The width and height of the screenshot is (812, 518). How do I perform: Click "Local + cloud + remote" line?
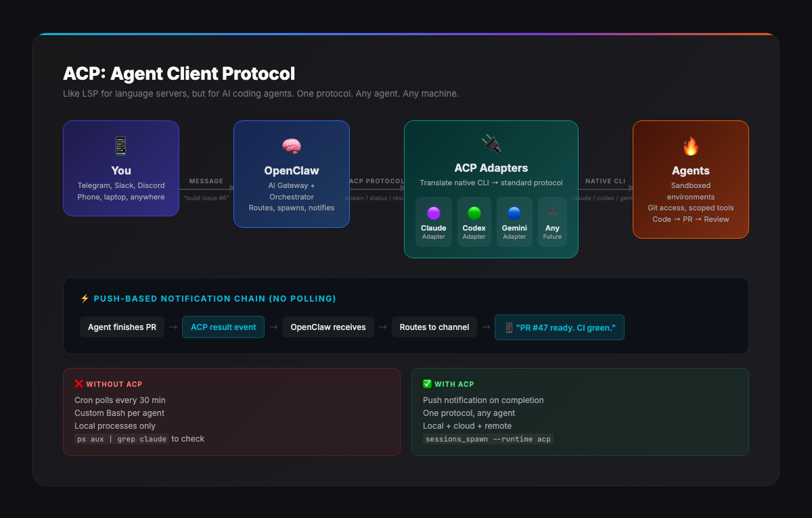tap(468, 426)
